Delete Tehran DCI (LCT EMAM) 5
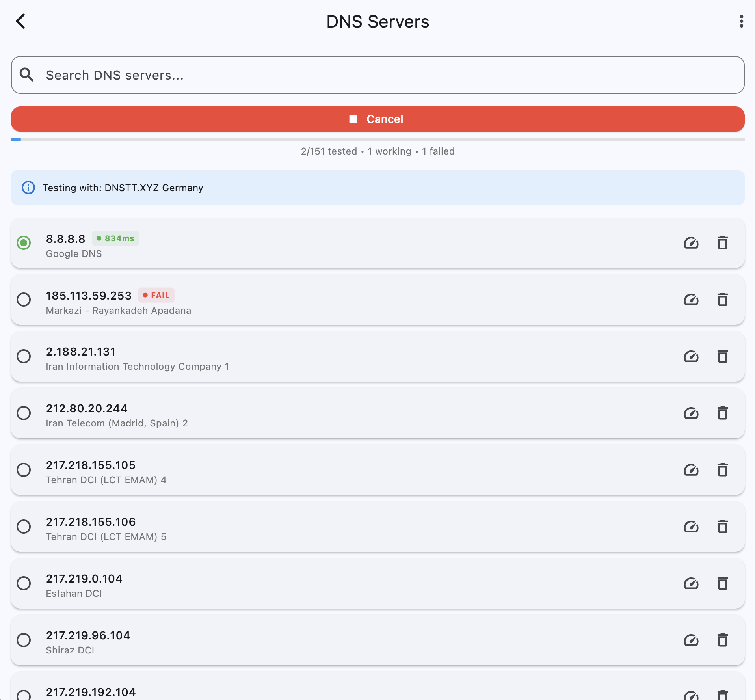The height and width of the screenshot is (700, 755). (722, 527)
